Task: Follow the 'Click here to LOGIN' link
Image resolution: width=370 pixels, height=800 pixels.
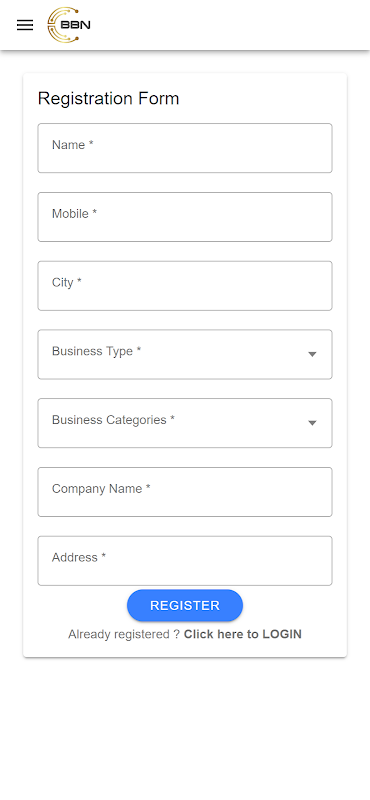Action: (x=243, y=634)
